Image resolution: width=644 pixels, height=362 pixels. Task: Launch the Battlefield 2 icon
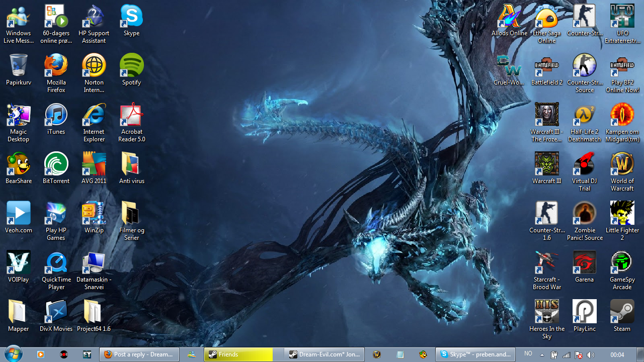[546, 66]
